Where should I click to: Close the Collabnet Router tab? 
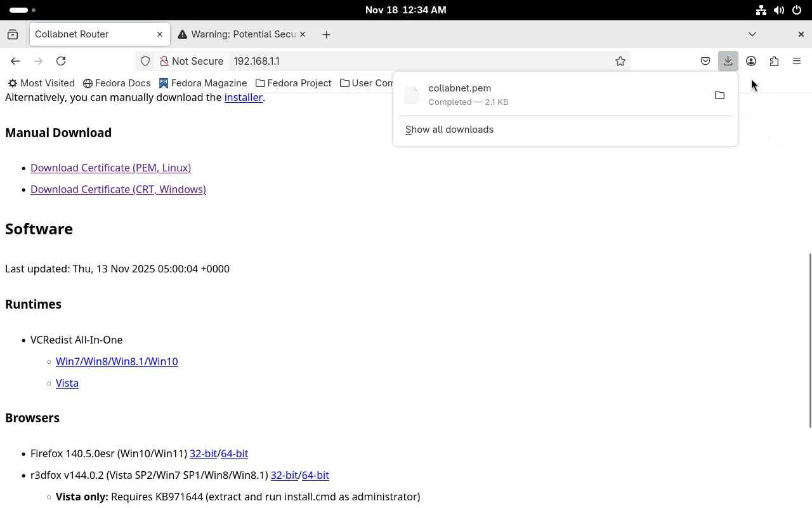pyautogui.click(x=160, y=34)
